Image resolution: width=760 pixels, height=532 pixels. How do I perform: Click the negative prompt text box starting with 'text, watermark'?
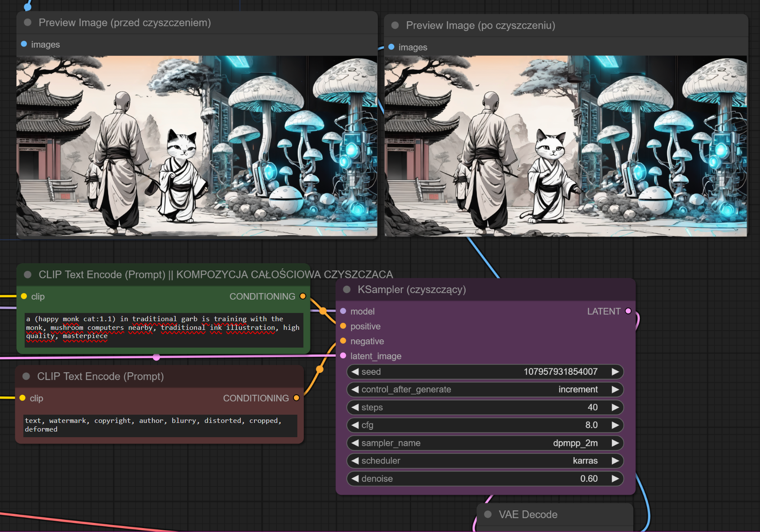(x=160, y=425)
